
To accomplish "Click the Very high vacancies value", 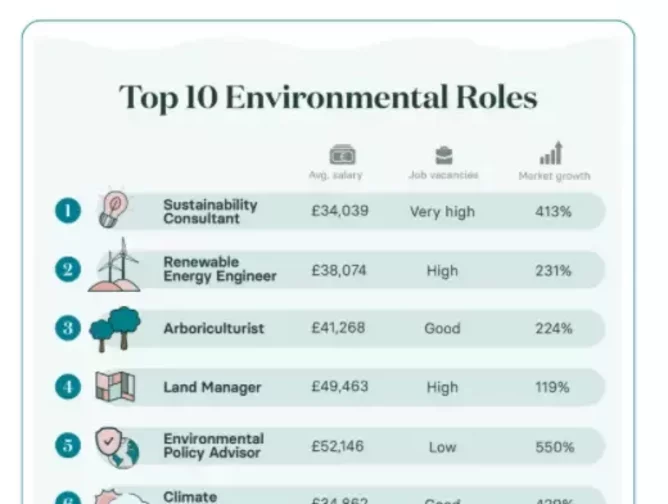I will pyautogui.click(x=442, y=212).
